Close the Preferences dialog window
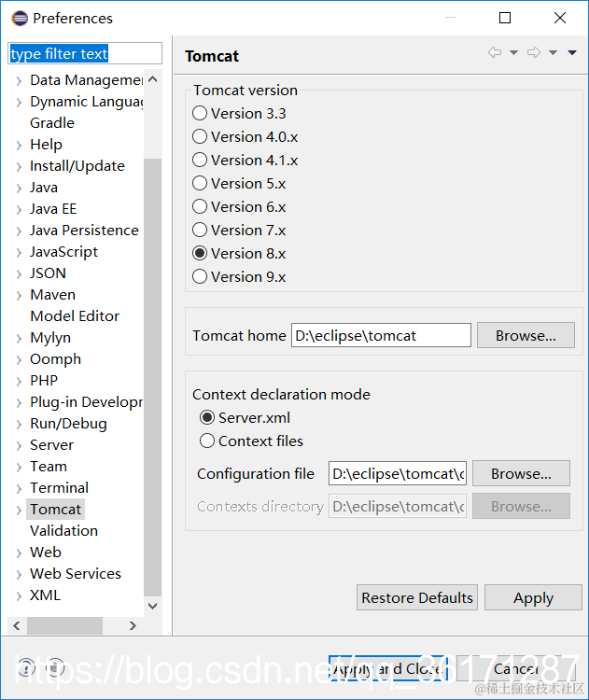Image resolution: width=589 pixels, height=700 pixels. pyautogui.click(x=559, y=18)
